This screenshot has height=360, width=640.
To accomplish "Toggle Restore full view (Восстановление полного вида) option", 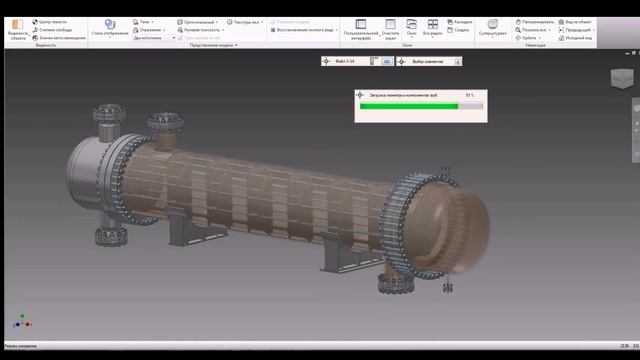I will (302, 30).
